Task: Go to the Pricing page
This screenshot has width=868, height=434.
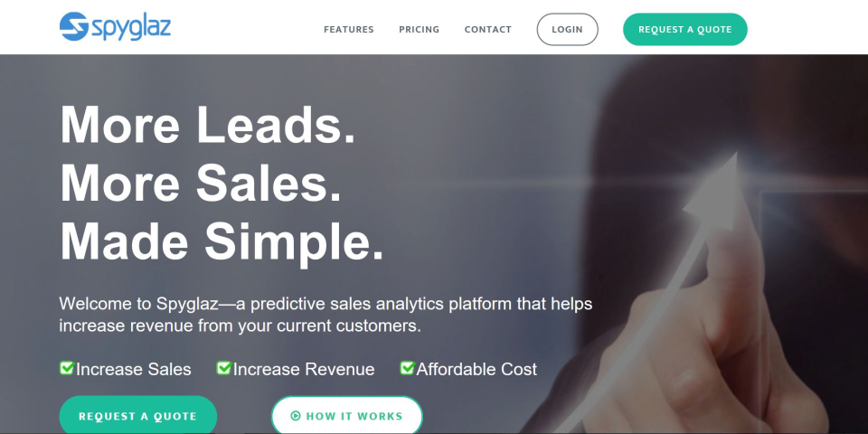Action: point(419,29)
